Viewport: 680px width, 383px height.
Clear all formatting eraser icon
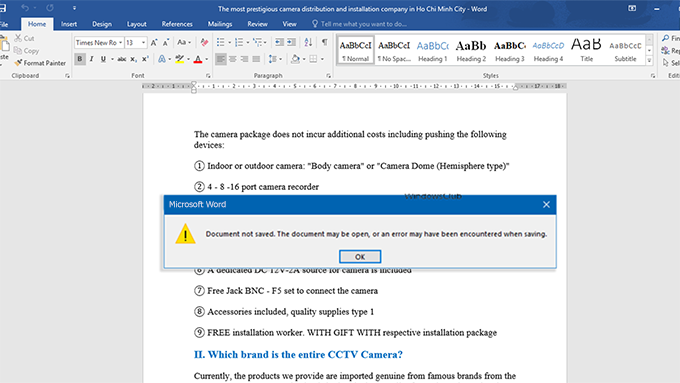point(204,43)
